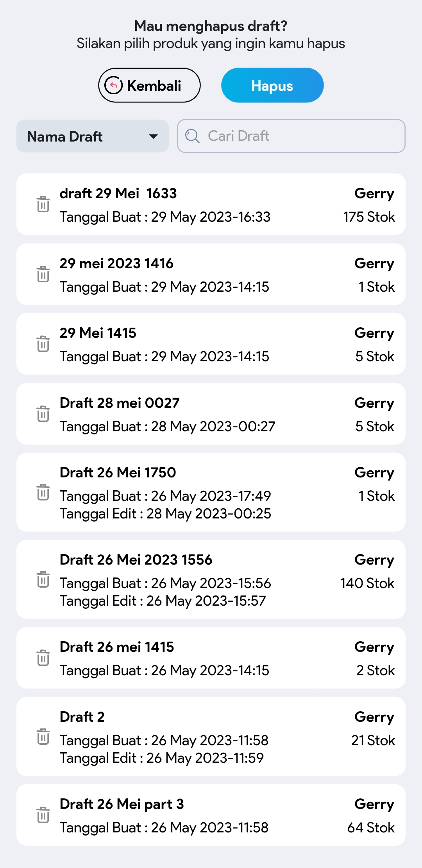
Task: Click trash icon for draft 29 Mei 1633
Action: (x=43, y=204)
